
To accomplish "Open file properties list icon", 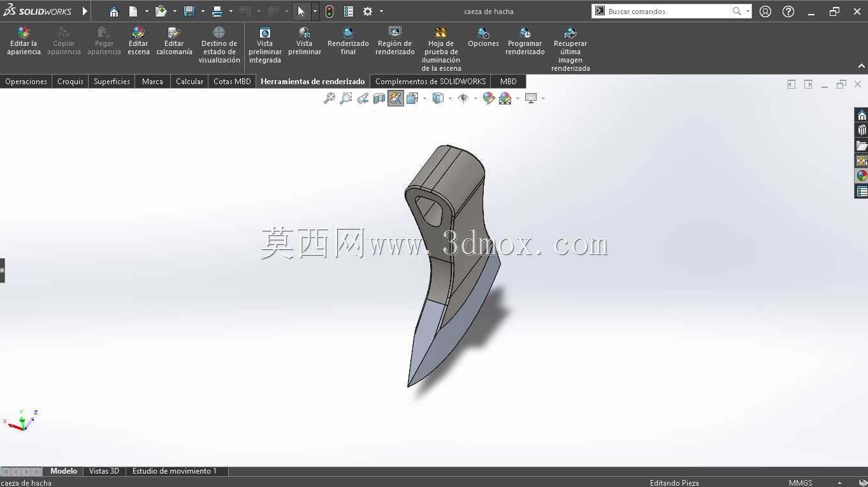I will coord(349,11).
